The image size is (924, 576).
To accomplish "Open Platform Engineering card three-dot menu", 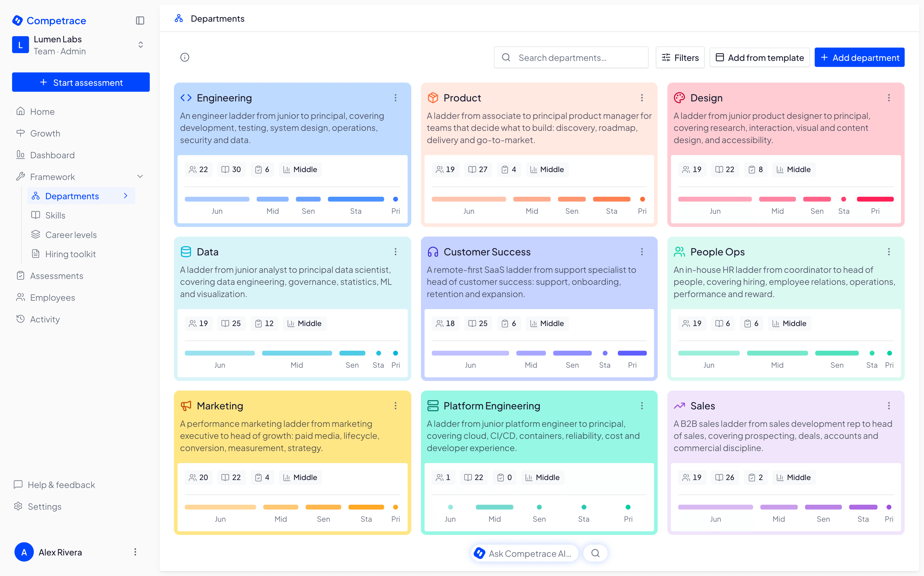I will 642,406.
